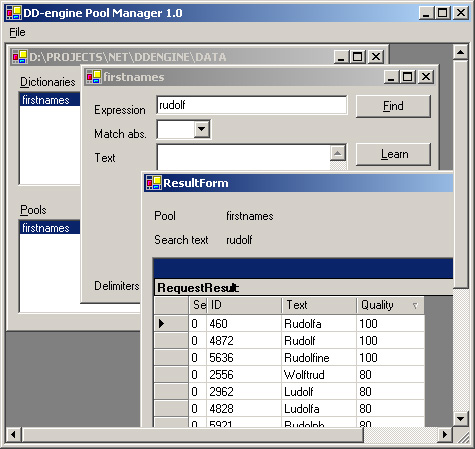Image resolution: width=475 pixels, height=449 pixels.
Task: Click the cell with text Rudolfa
Action: pyautogui.click(x=319, y=324)
